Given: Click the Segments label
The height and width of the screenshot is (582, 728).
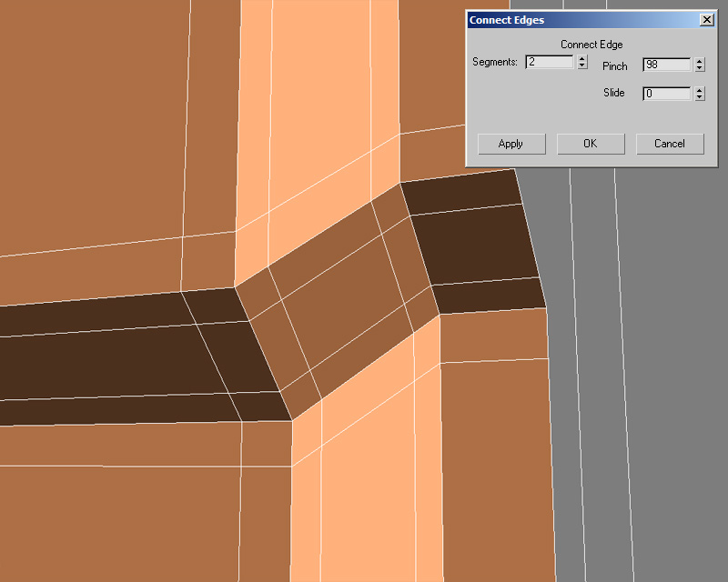Looking at the screenshot, I should pos(495,62).
